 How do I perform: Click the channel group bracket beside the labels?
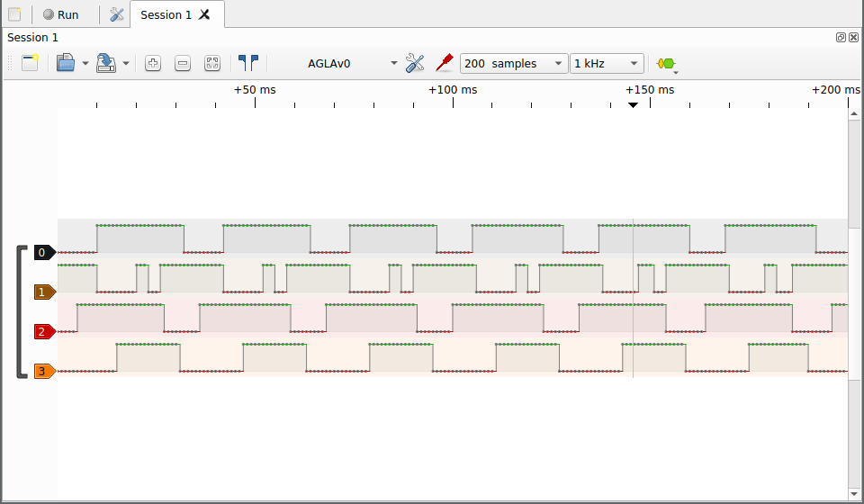click(22, 311)
